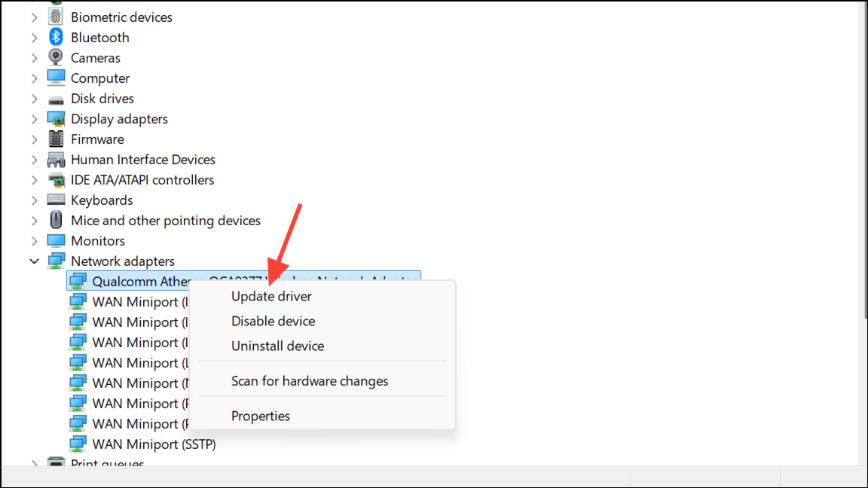Image resolution: width=868 pixels, height=488 pixels.
Task: Click the Keyboards category icon
Action: pyautogui.click(x=56, y=200)
